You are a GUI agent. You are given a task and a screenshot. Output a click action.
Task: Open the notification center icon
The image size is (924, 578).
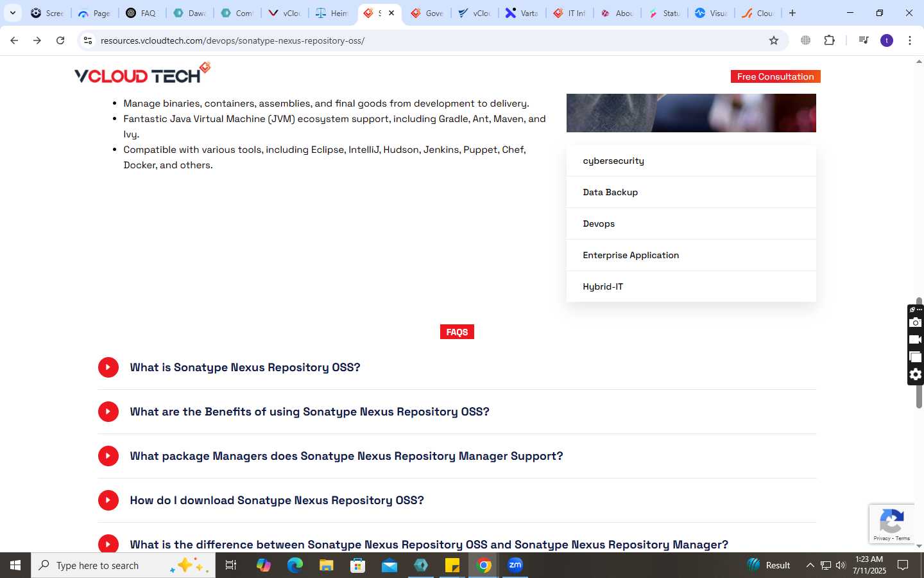[903, 565]
